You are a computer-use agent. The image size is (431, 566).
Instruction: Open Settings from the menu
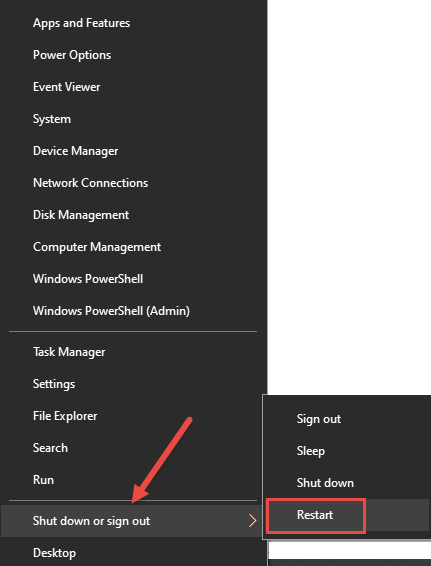tap(134, 384)
